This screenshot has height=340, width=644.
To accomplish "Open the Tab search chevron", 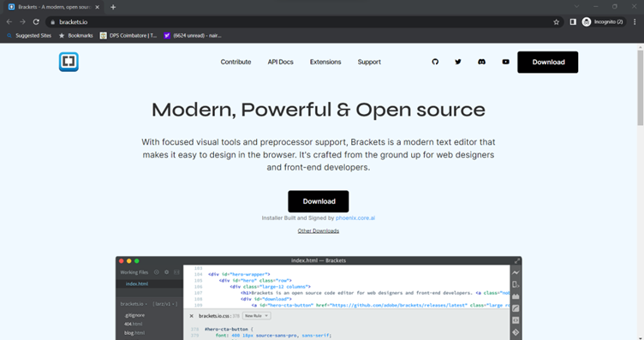I will click(576, 7).
